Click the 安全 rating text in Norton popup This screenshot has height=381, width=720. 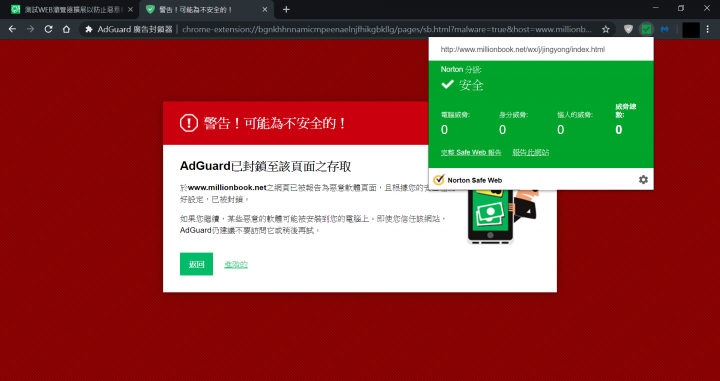pyautogui.click(x=471, y=85)
